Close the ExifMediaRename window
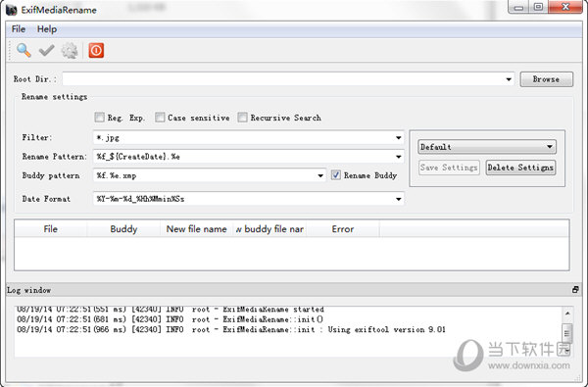Viewport: 588px width, 387px height. 565,8
